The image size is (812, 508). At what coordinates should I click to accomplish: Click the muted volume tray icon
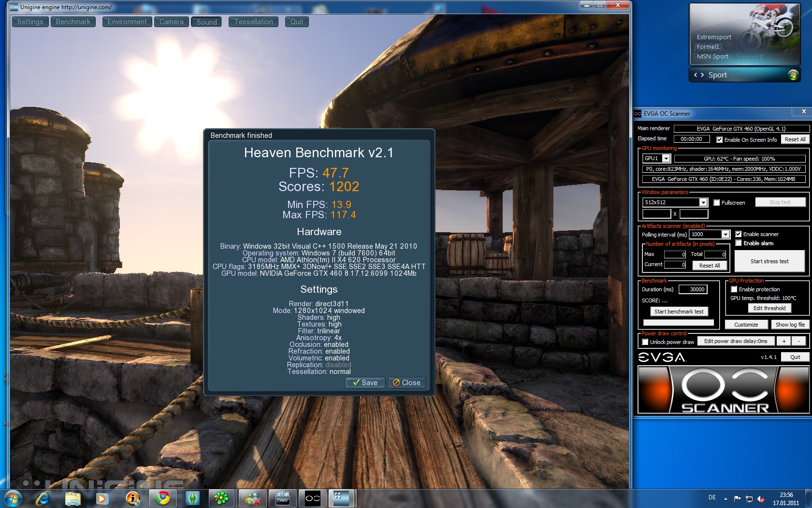click(761, 498)
